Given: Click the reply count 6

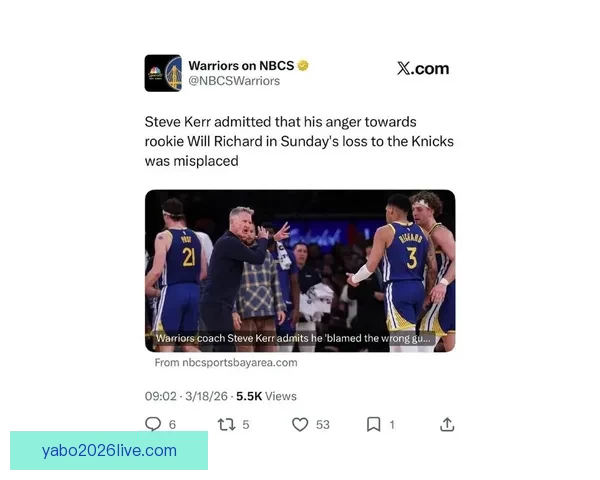Looking at the screenshot, I should coord(172,424).
